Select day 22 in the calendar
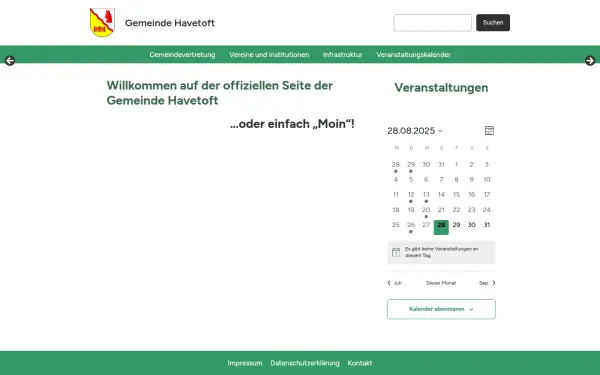The height and width of the screenshot is (375, 600). pos(456,210)
